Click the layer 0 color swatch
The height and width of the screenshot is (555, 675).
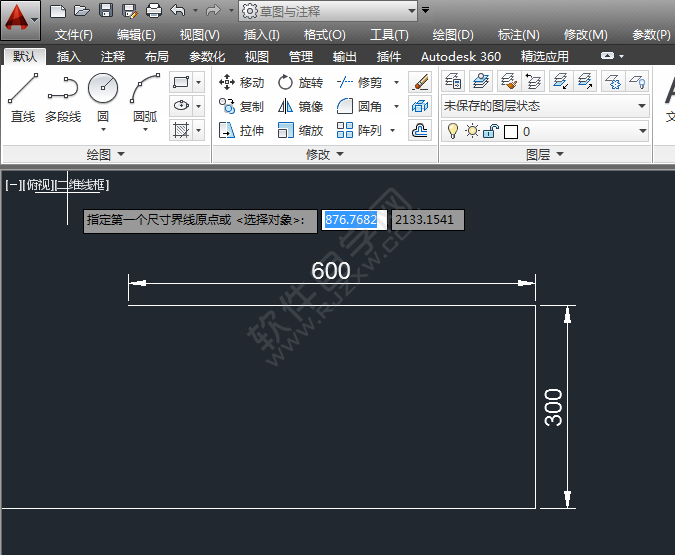pyautogui.click(x=510, y=131)
